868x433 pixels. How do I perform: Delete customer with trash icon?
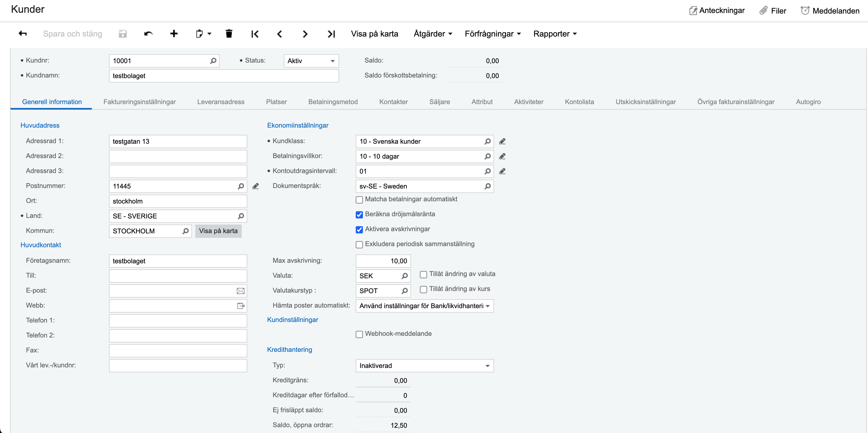[229, 34]
